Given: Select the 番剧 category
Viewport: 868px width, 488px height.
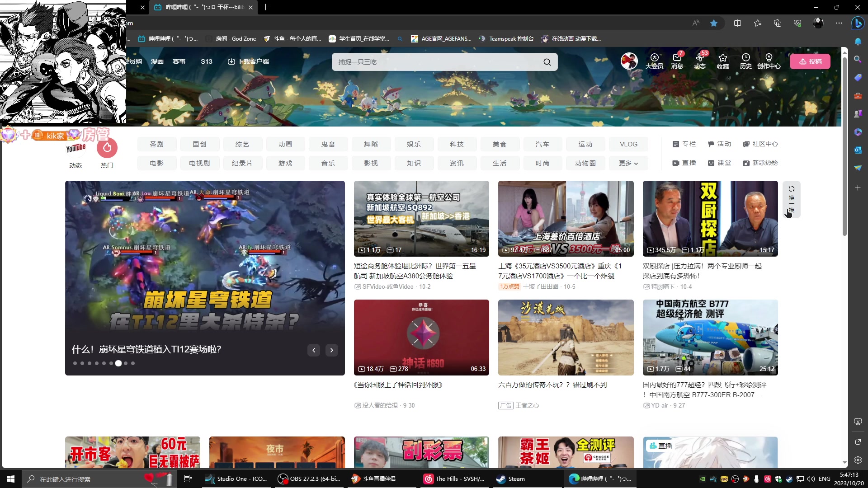Looking at the screenshot, I should coord(157,144).
